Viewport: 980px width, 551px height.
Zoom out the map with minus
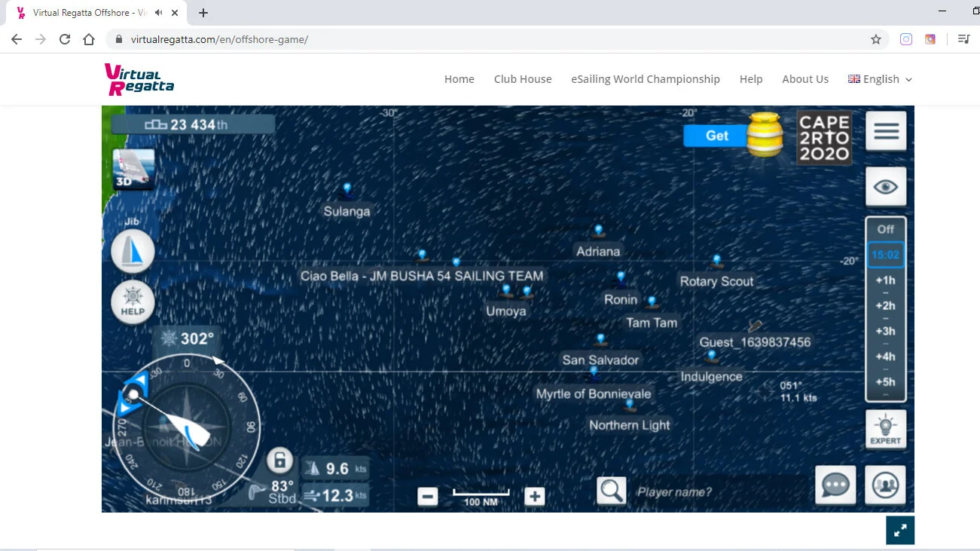(x=427, y=497)
